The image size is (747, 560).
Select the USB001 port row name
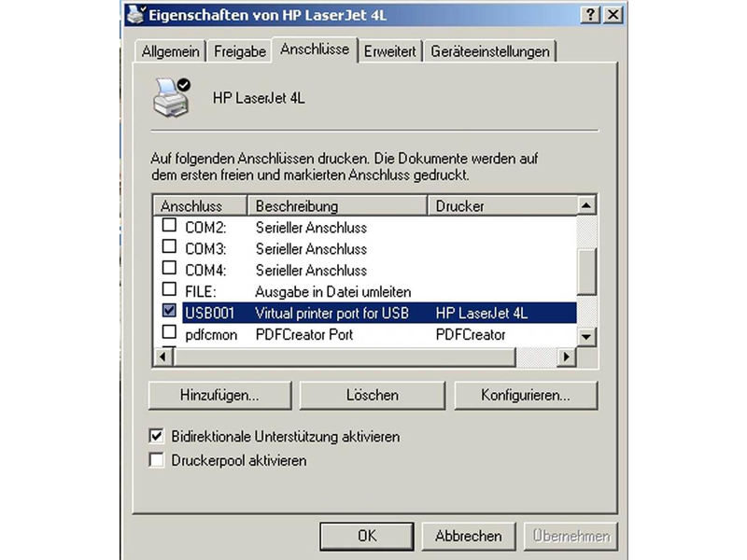(209, 313)
